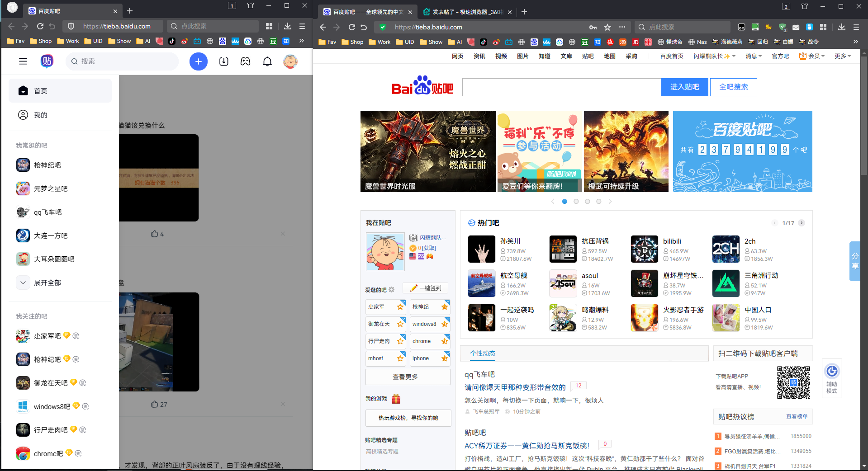
Task: Click the 进入贴吧 button
Action: coord(684,87)
